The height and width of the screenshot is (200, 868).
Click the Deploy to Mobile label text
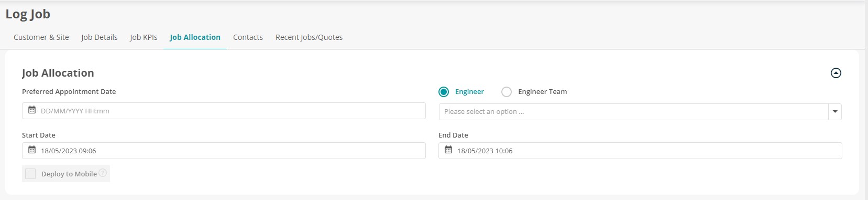[x=69, y=174]
